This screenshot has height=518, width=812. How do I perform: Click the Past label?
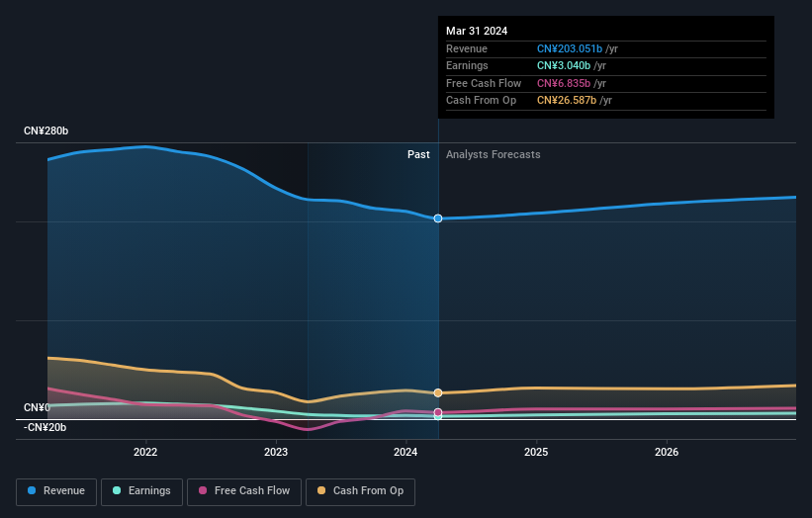(418, 154)
